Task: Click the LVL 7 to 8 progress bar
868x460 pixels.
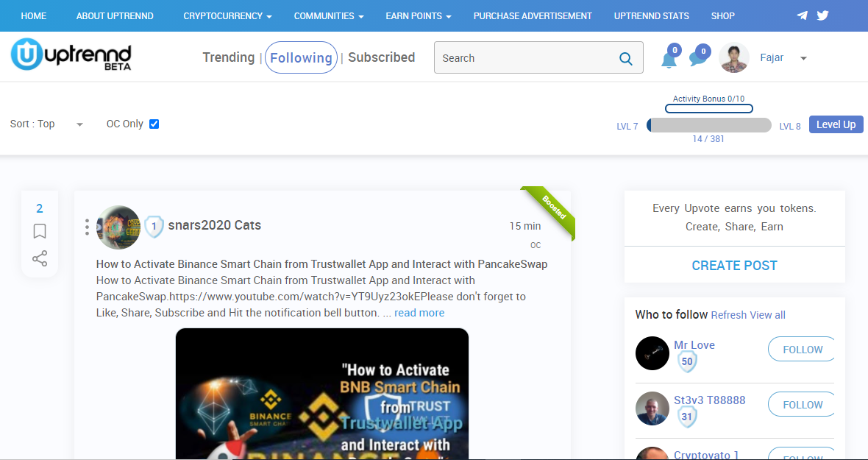Action: pos(708,125)
